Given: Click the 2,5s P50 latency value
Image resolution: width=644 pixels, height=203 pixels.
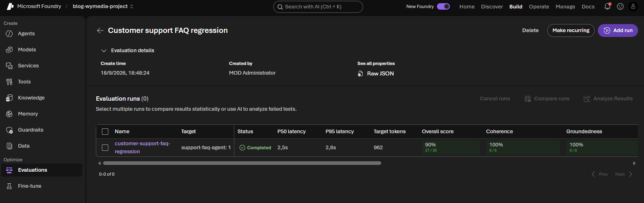Looking at the screenshot, I should point(282,148).
